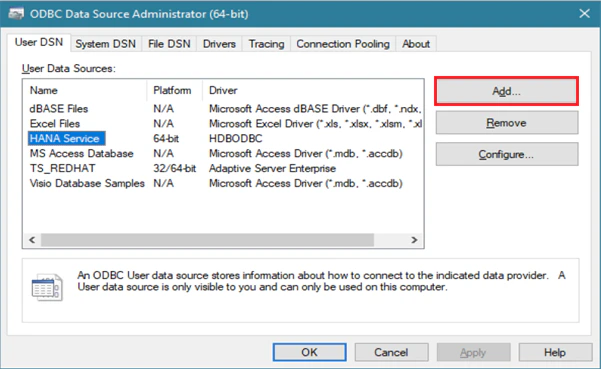Click the Apply button

point(473,352)
